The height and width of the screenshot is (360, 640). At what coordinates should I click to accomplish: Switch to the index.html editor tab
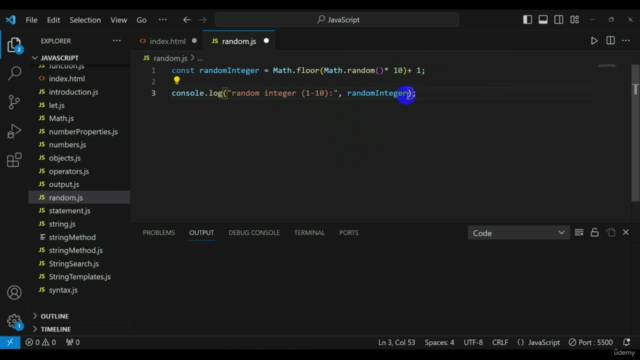(167, 41)
